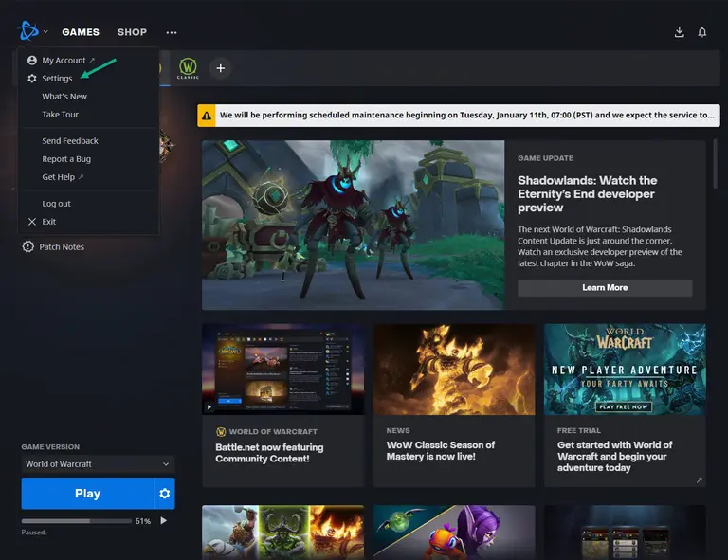This screenshot has height=560, width=728.
Task: Open the three-dot more menu
Action: pos(172,32)
